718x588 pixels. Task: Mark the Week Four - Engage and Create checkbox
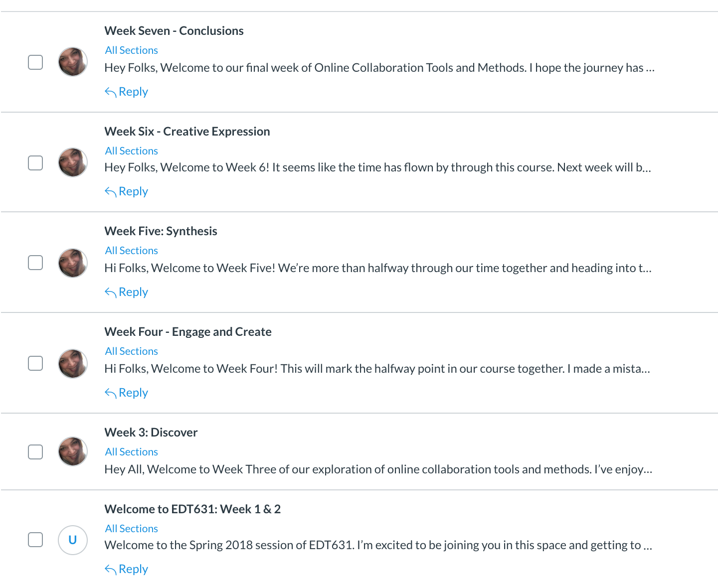[x=35, y=363]
